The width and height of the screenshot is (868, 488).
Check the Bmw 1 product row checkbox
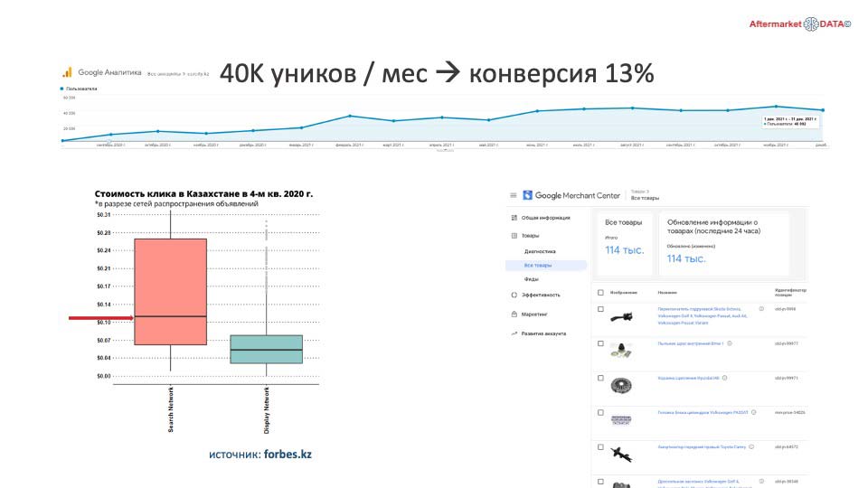[600, 343]
